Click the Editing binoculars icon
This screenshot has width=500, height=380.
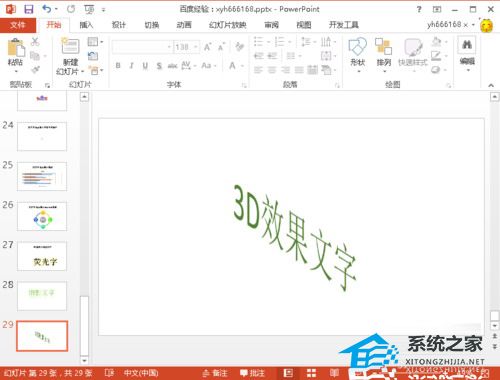pos(467,45)
